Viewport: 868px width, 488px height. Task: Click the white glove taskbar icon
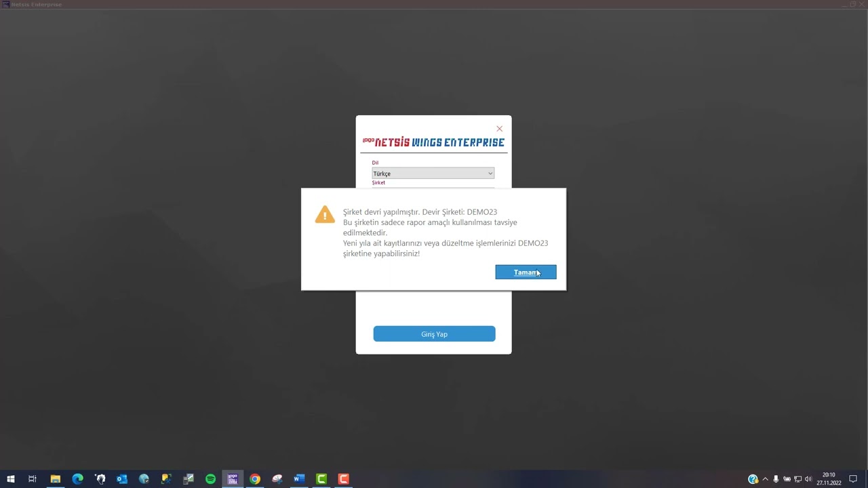tap(100, 479)
